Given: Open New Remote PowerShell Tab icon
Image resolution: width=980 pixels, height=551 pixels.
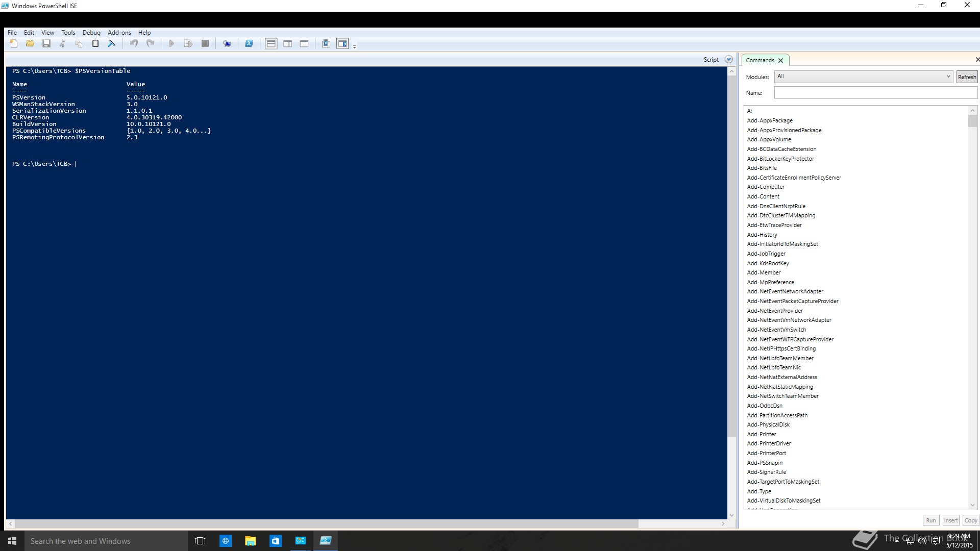Looking at the screenshot, I should click(227, 44).
